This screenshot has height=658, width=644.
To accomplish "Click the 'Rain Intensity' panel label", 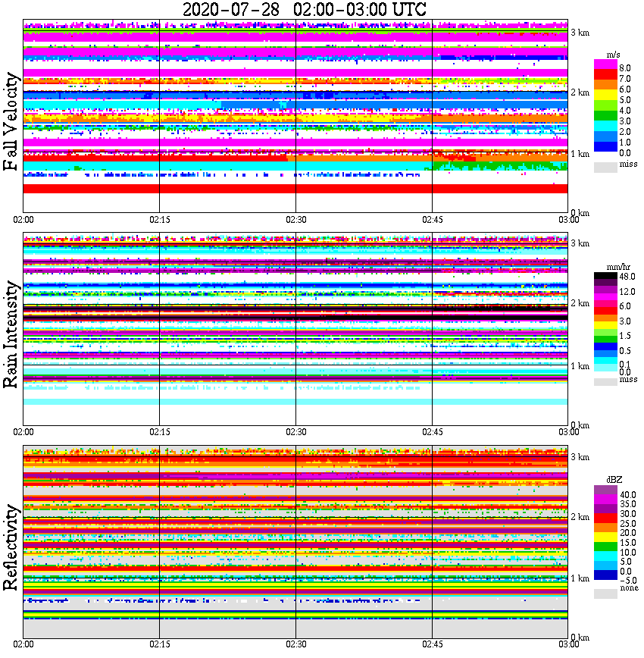I will pyautogui.click(x=11, y=334).
